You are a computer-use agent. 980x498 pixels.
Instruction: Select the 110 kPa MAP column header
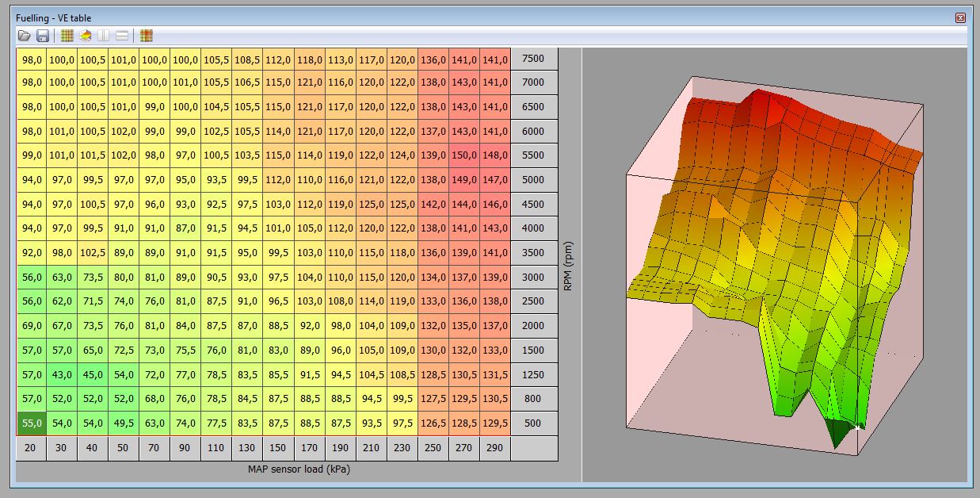pos(216,448)
